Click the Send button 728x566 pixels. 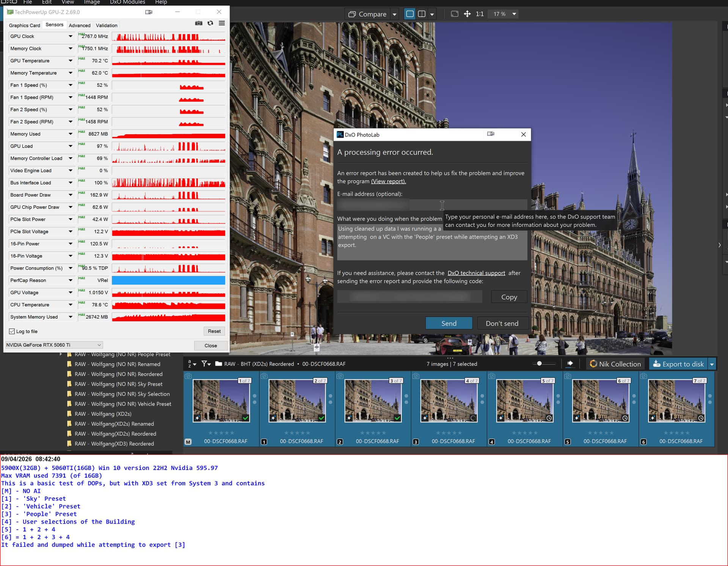coord(449,323)
